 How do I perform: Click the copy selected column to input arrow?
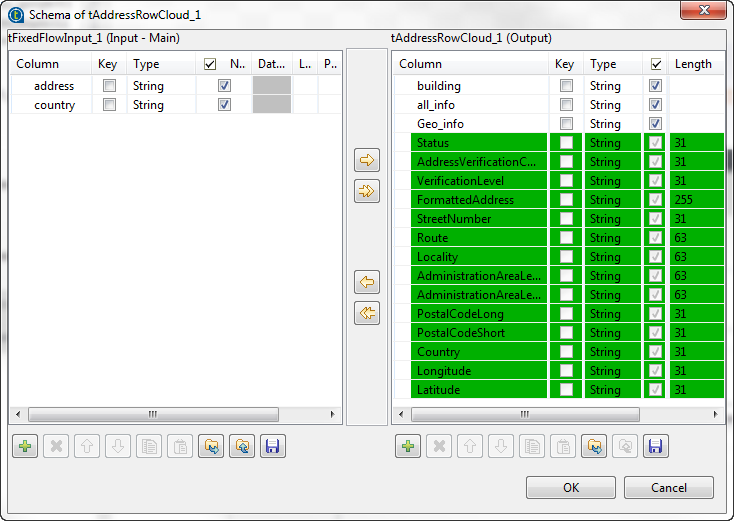pos(367,282)
